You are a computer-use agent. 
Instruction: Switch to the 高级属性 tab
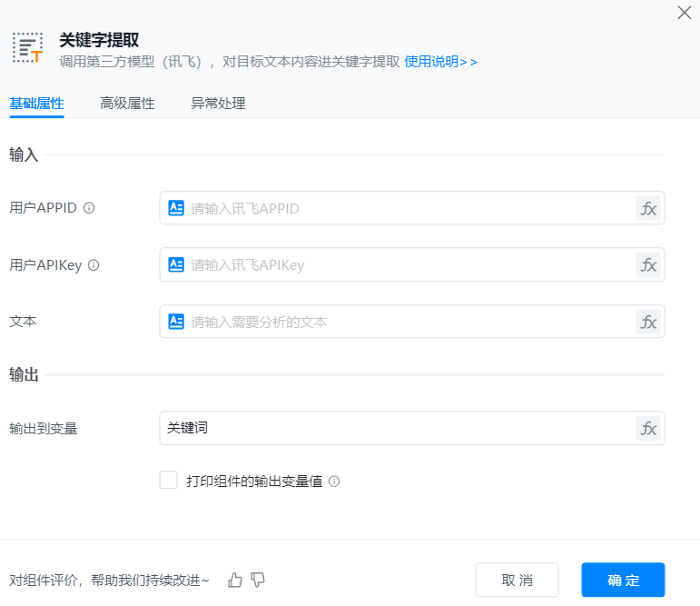pyautogui.click(x=127, y=104)
